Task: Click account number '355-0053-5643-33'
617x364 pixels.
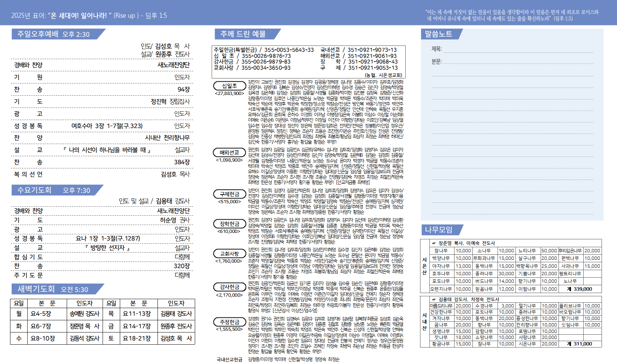Action: pos(289,50)
